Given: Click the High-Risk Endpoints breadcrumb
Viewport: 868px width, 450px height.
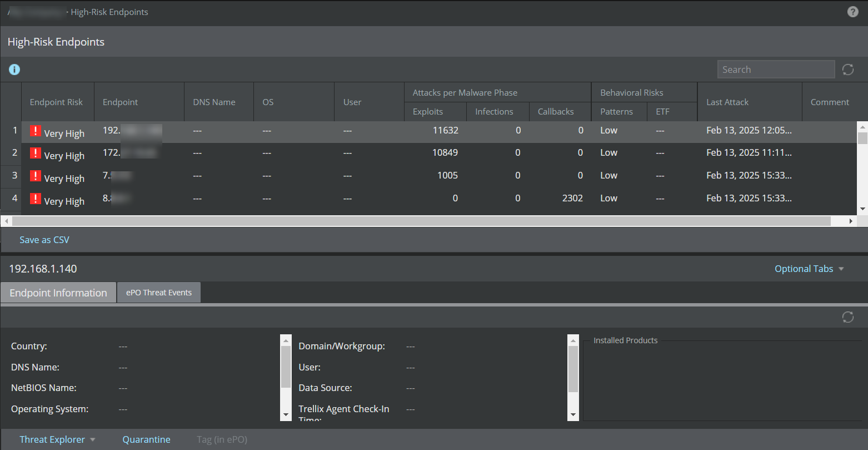Looking at the screenshot, I should click(109, 12).
